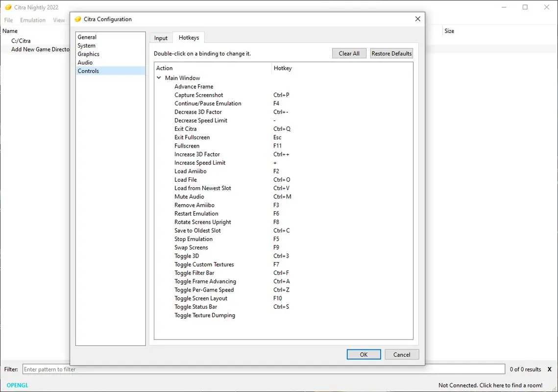
Task: Click the Citra Configuration dialog icon
Action: point(77,19)
